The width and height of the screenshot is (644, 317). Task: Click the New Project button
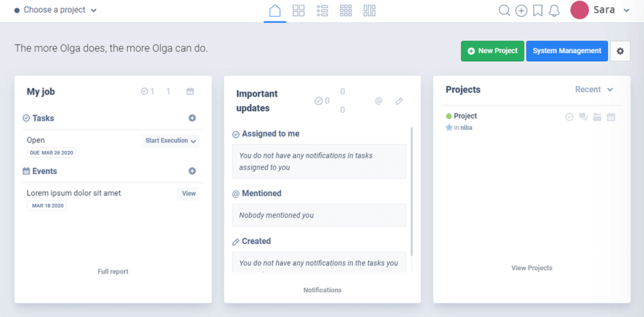click(492, 51)
